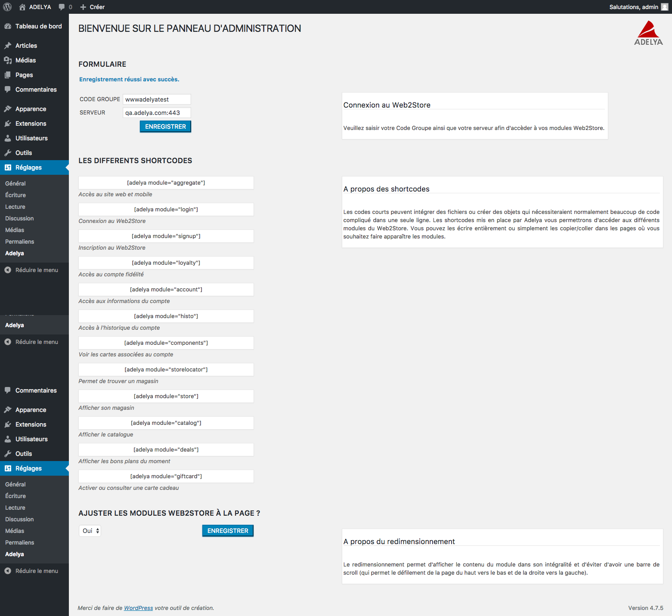
Task: Select the signup shortcode field
Action: pos(166,236)
